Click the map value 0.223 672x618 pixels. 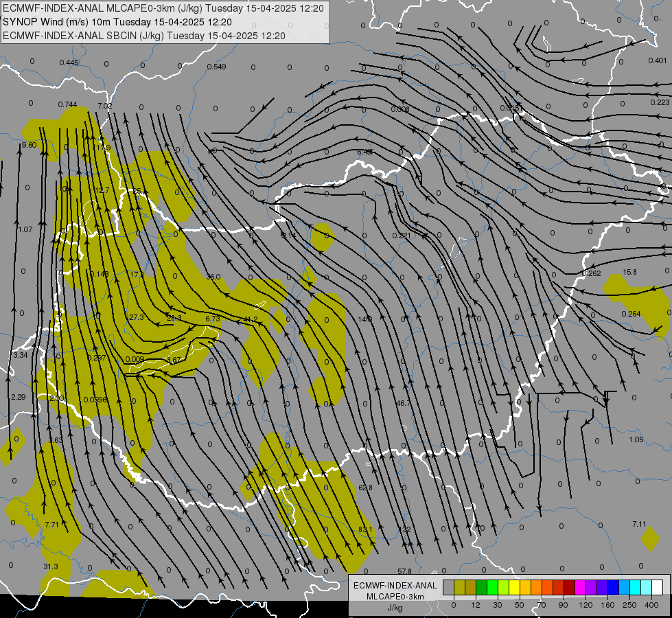660,102
